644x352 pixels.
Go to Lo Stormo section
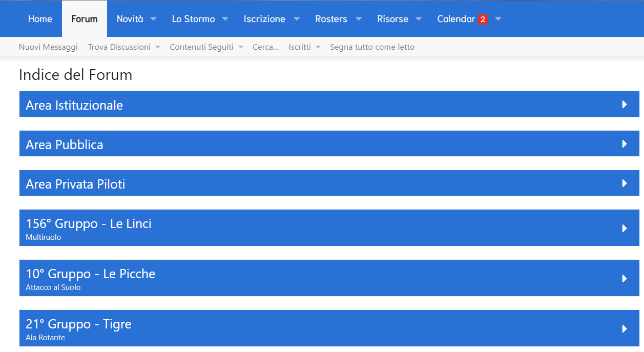(x=193, y=19)
